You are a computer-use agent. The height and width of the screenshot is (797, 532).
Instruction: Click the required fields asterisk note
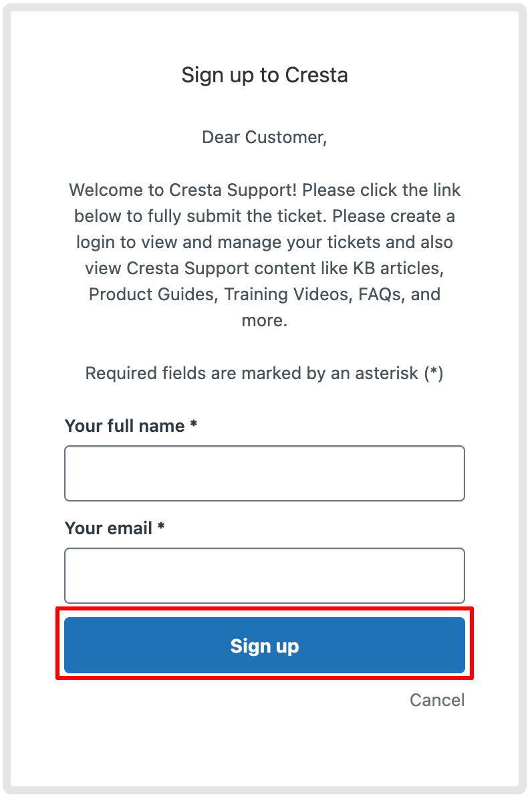[264, 373]
